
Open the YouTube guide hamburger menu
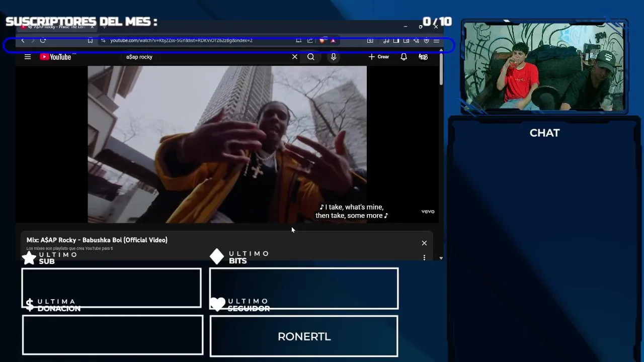coord(28,57)
